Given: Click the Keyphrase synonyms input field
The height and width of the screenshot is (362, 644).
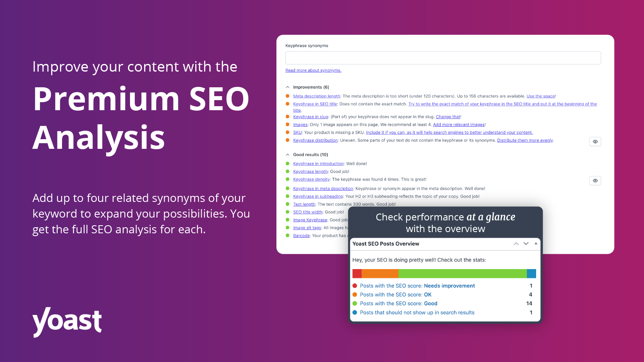Looking at the screenshot, I should point(443,58).
